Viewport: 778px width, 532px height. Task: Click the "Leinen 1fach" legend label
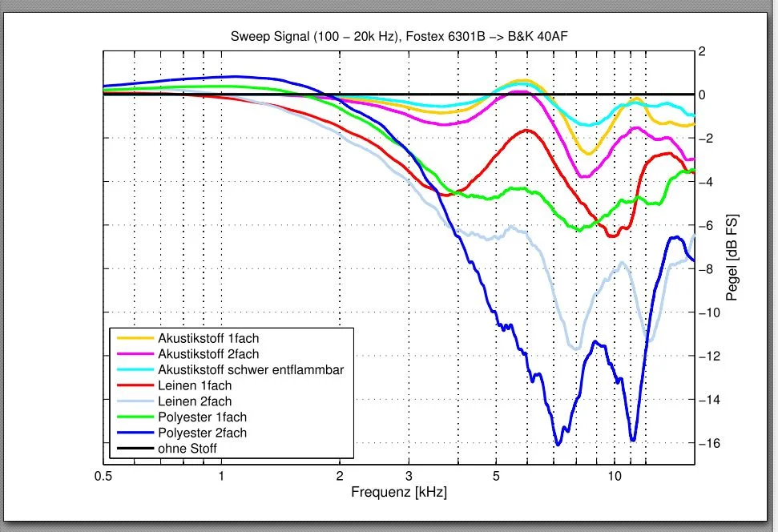[x=195, y=385]
